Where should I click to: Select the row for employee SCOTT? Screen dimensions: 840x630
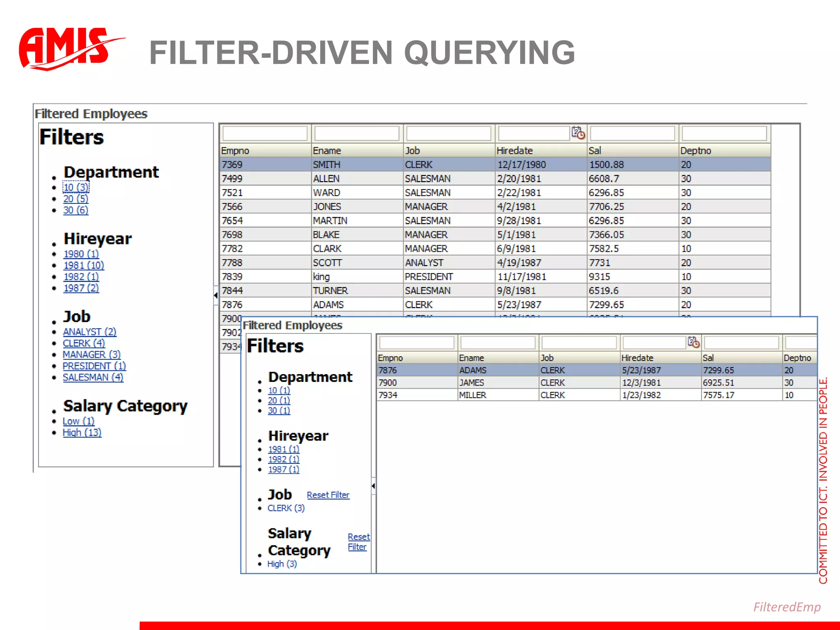point(327,262)
